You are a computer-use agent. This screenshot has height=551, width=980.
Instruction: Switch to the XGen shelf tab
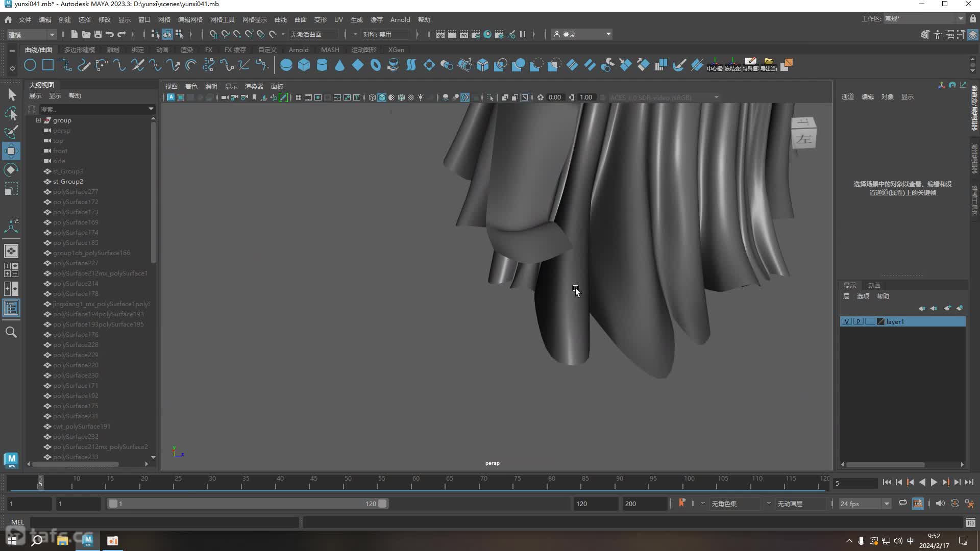click(x=396, y=49)
